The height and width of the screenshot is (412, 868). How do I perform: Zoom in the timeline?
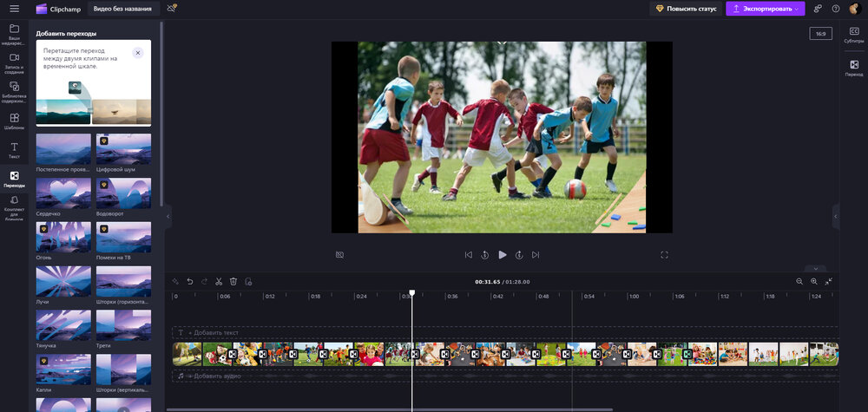(x=814, y=282)
